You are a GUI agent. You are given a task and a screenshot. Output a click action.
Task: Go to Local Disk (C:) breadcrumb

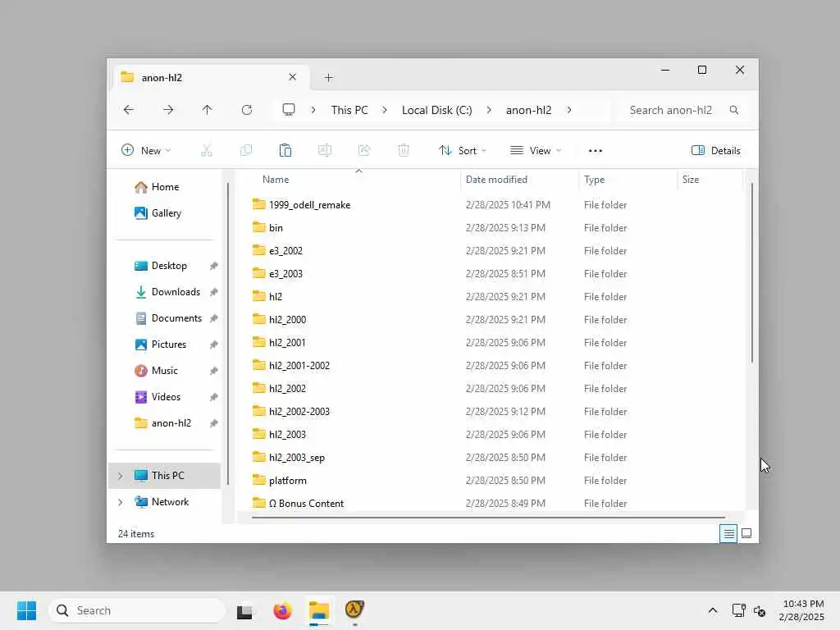tap(436, 110)
